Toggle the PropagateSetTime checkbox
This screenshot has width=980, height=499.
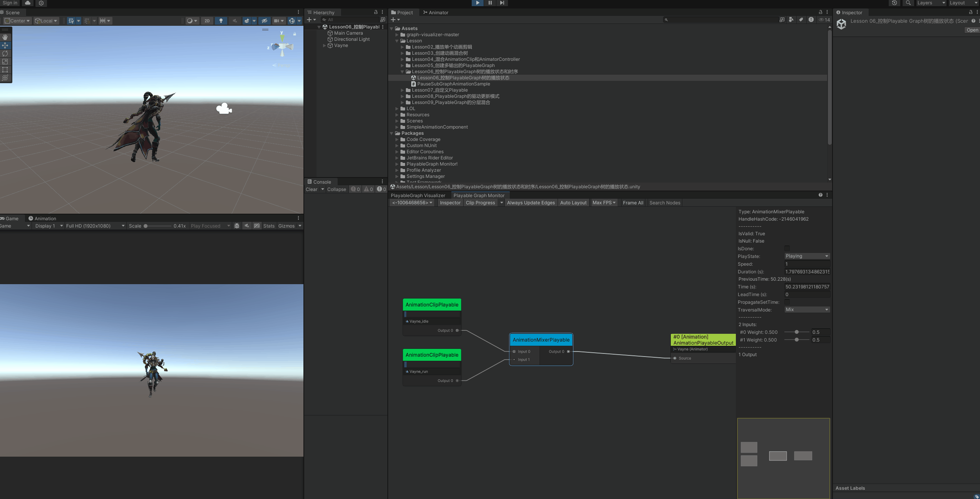[787, 302]
